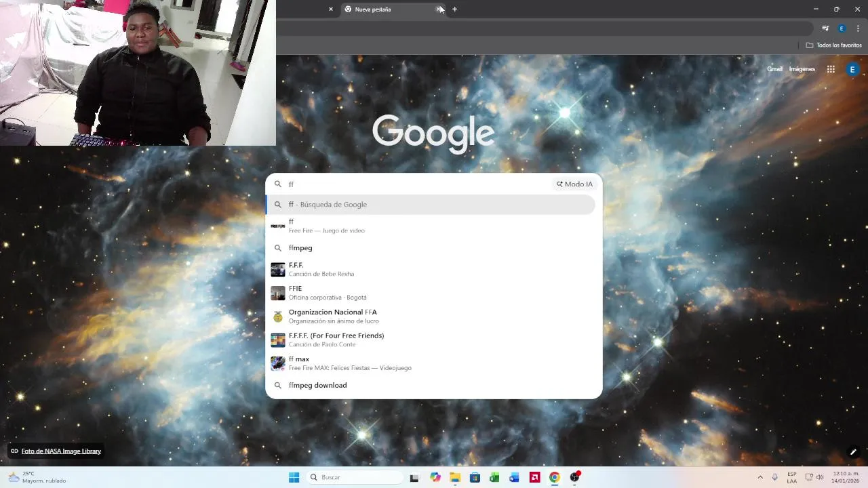Select the ffmpeg download suggestion
Screen dimensions: 868x488
tap(431, 386)
